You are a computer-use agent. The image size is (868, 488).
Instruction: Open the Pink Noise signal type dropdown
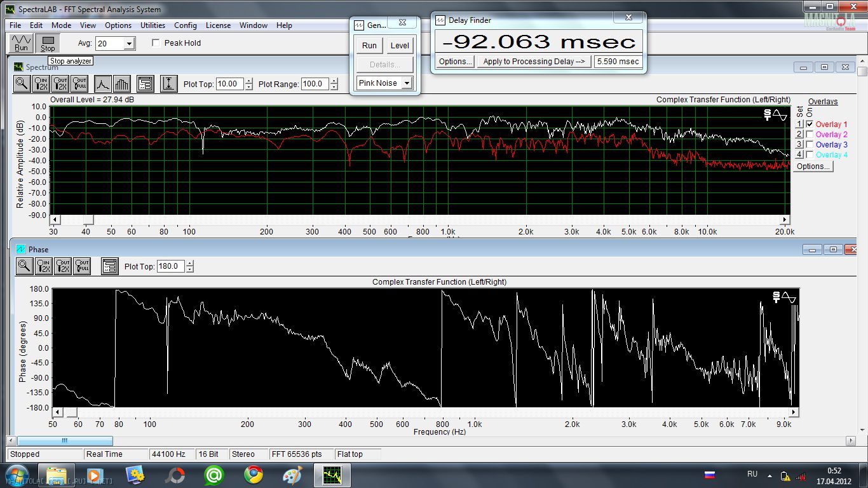click(407, 83)
